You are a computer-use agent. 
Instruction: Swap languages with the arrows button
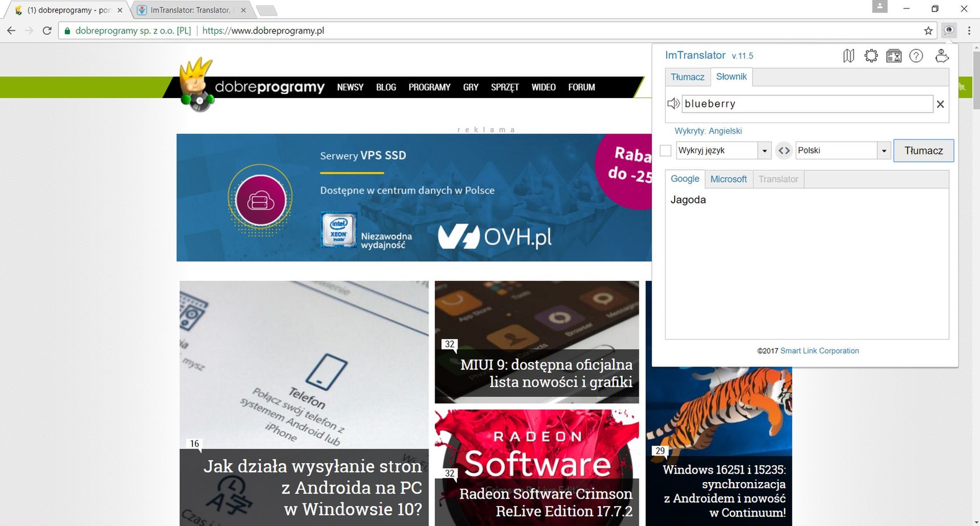[784, 150]
